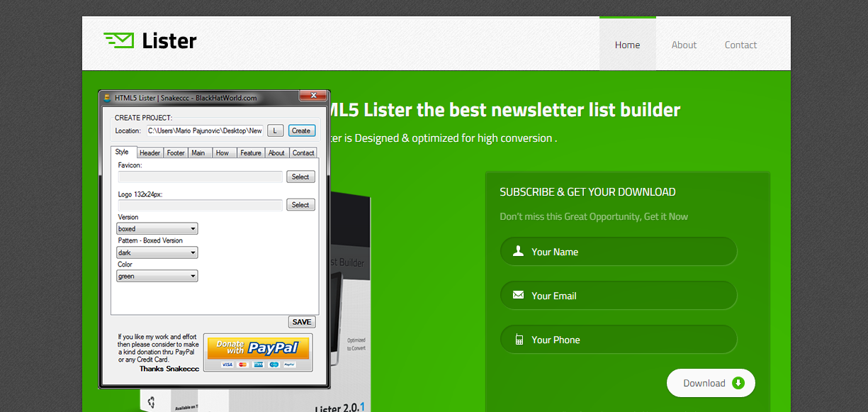Open the Feature tab
Viewport: 868px width, 412px height.
tap(251, 152)
